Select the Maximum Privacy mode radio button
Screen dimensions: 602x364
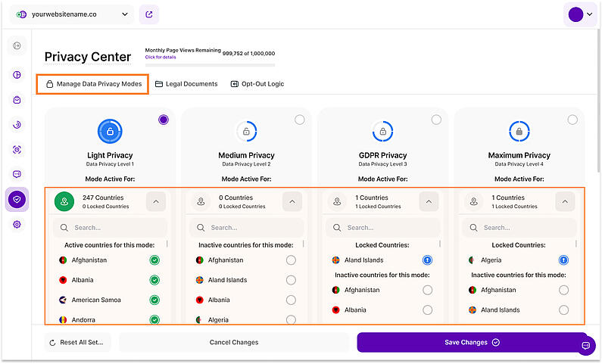point(572,120)
